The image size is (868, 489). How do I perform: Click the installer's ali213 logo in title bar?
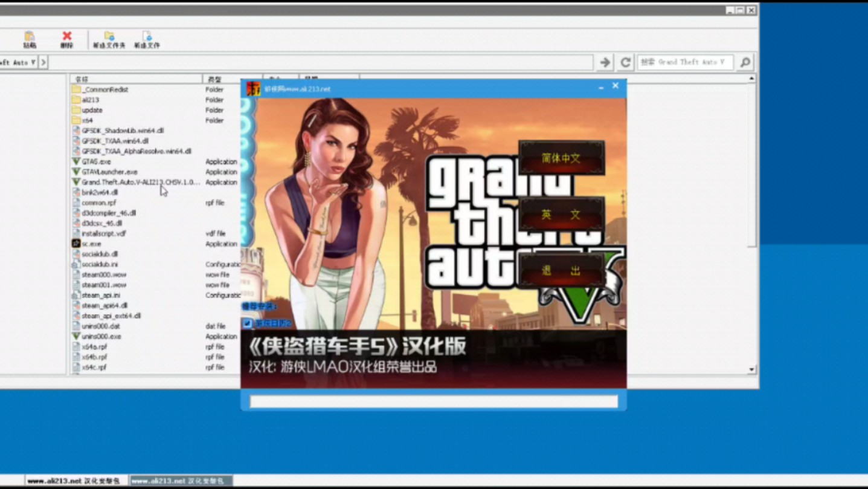coord(253,88)
